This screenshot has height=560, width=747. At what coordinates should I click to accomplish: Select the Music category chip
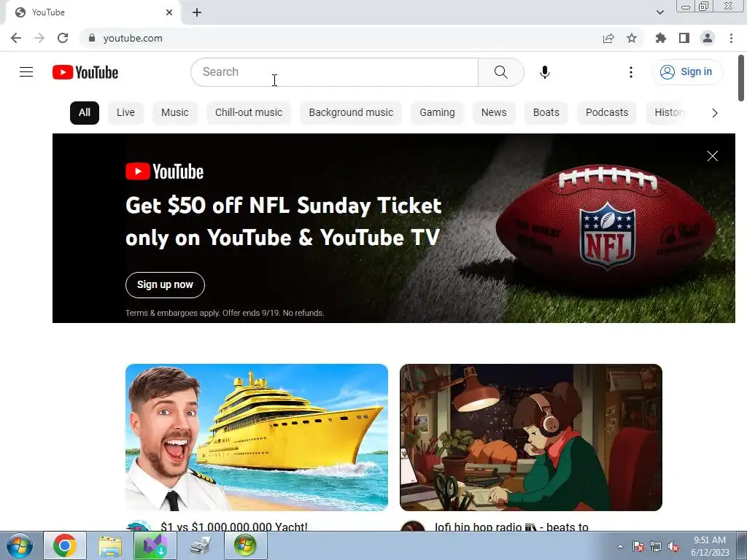tap(175, 113)
